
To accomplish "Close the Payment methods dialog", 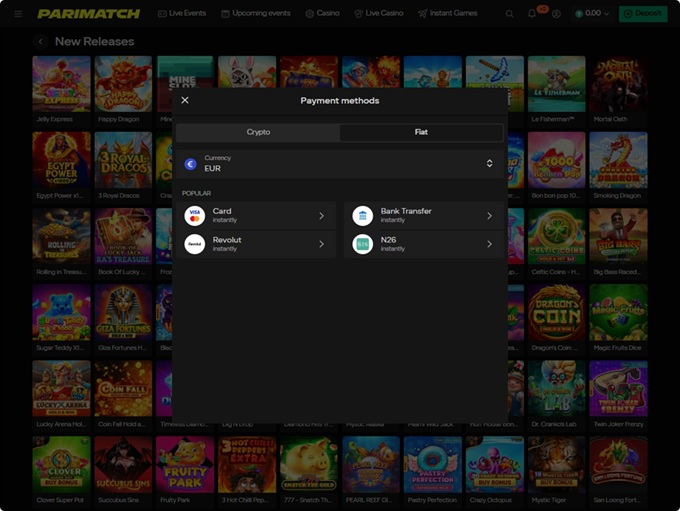I will (x=185, y=100).
